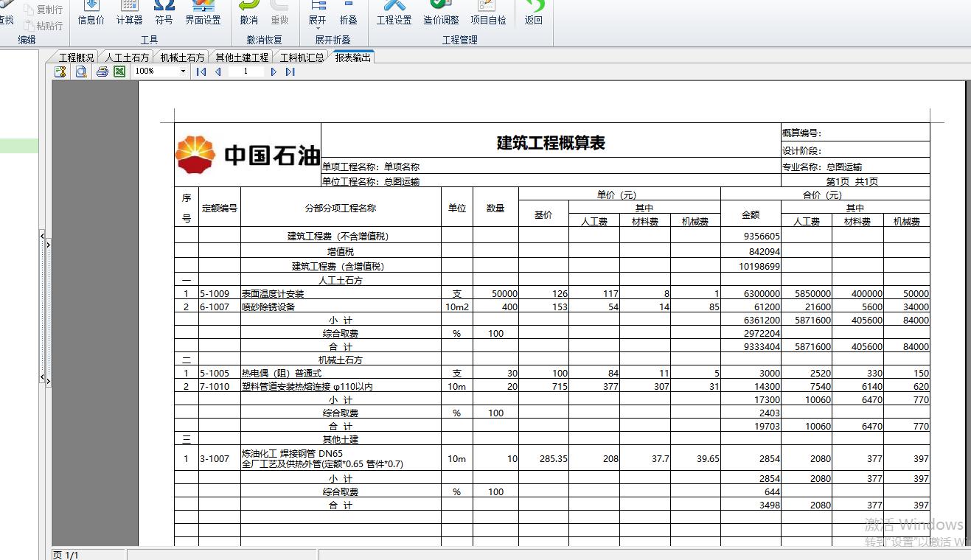Open 界面设置 interface settings
Image resolution: width=971 pixels, height=560 pixels.
[203, 13]
